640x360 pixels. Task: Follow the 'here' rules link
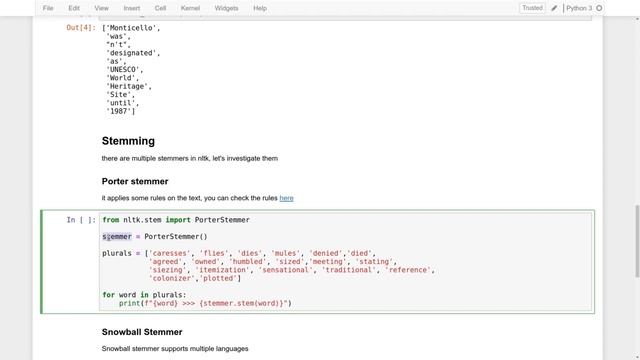(x=286, y=198)
